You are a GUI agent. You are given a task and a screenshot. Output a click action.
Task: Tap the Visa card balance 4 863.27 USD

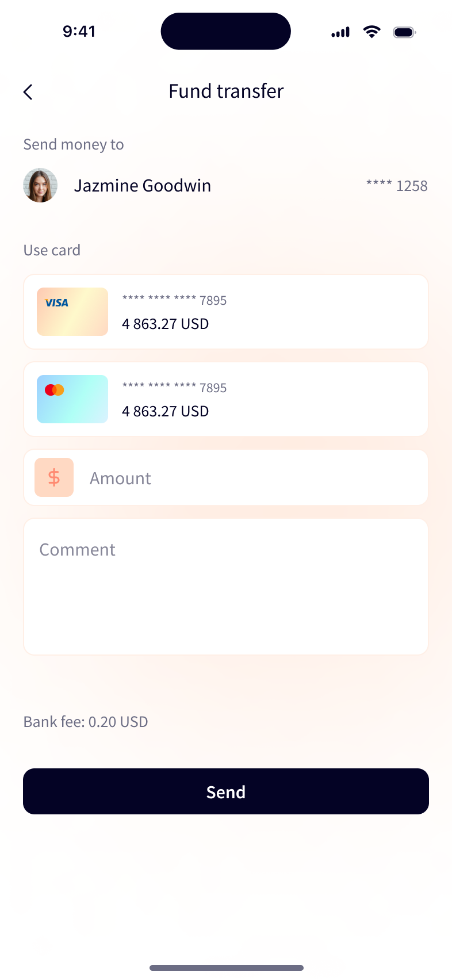pos(165,324)
